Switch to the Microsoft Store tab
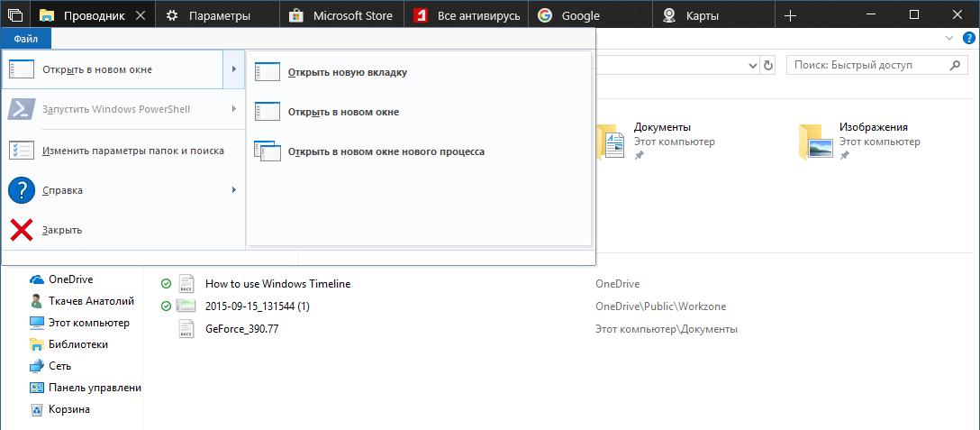980x430 pixels. click(342, 15)
